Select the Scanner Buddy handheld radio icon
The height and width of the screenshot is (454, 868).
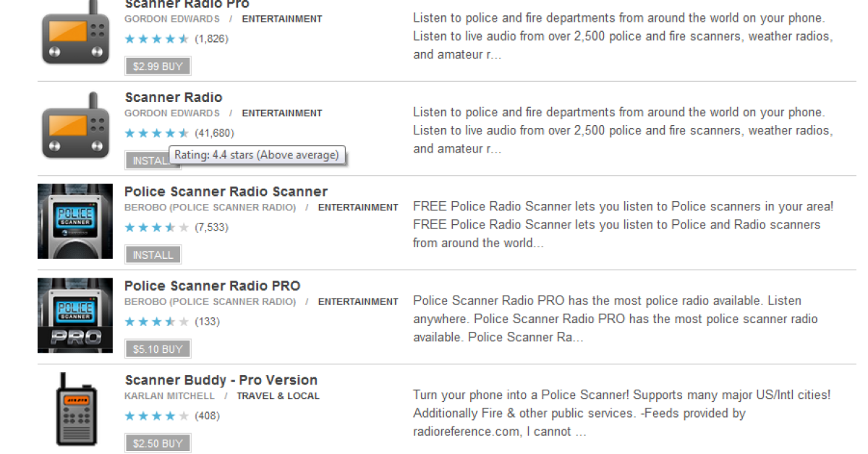coord(75,409)
